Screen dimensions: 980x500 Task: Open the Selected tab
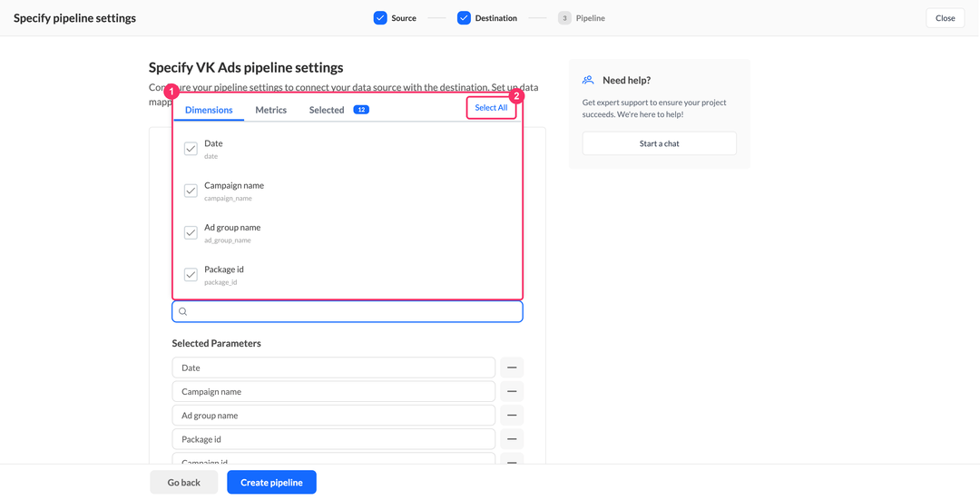[x=327, y=110]
